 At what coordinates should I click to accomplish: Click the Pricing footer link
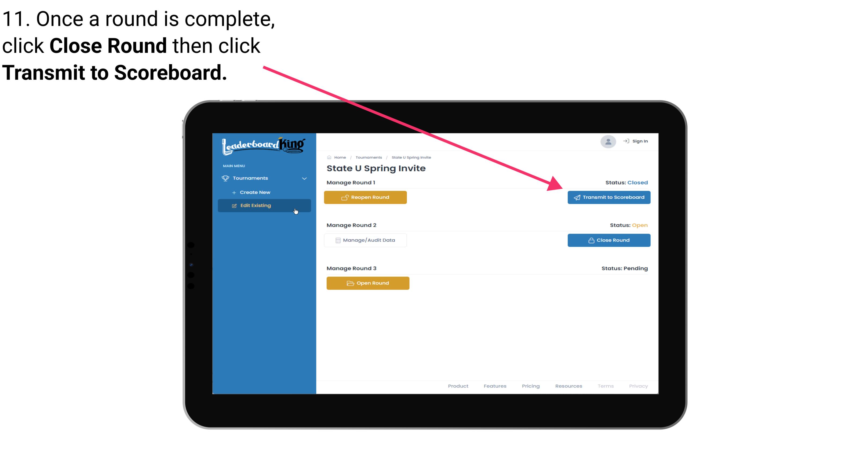pos(531,386)
